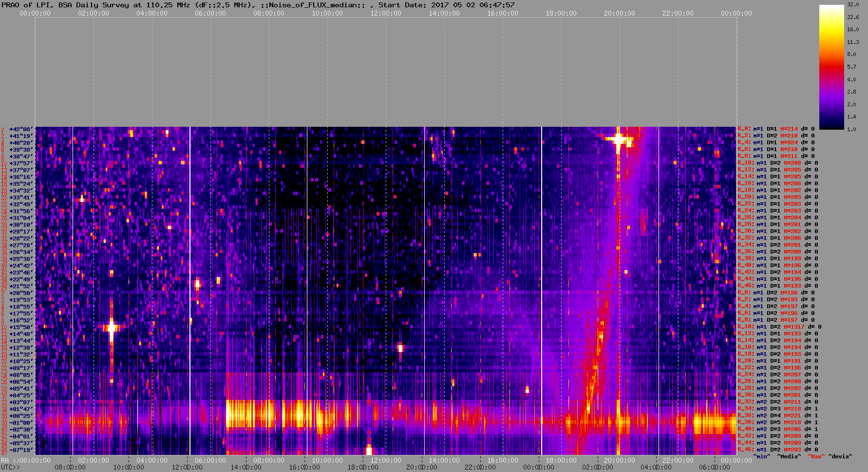This screenshot has width=868, height=472.
Task: Click the 'RA >>' axis label
Action: tap(9, 460)
